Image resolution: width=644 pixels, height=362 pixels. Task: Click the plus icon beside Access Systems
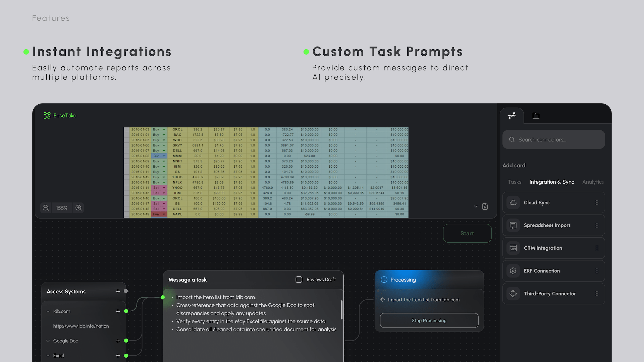[118, 291]
